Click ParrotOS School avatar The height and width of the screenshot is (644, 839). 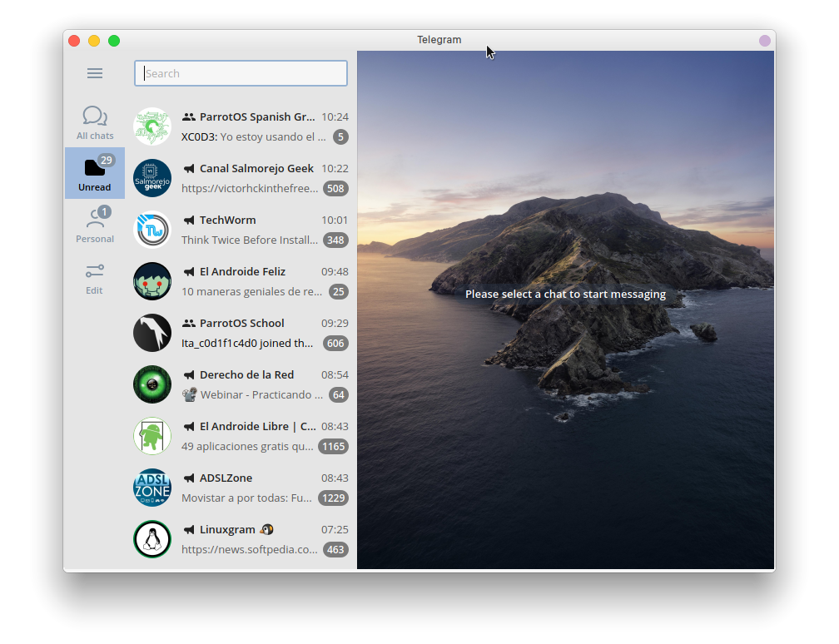click(x=152, y=333)
